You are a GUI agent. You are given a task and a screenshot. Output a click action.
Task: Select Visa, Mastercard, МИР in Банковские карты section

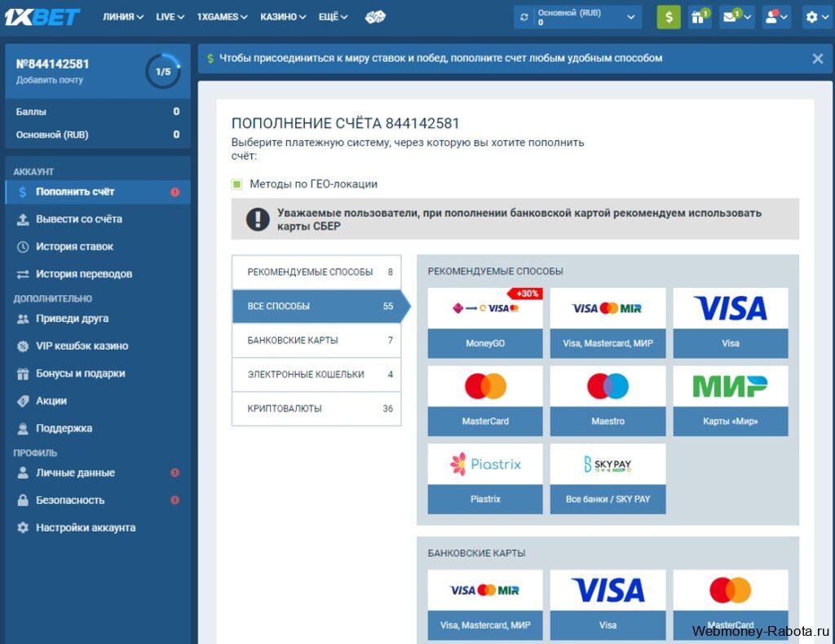click(x=485, y=605)
